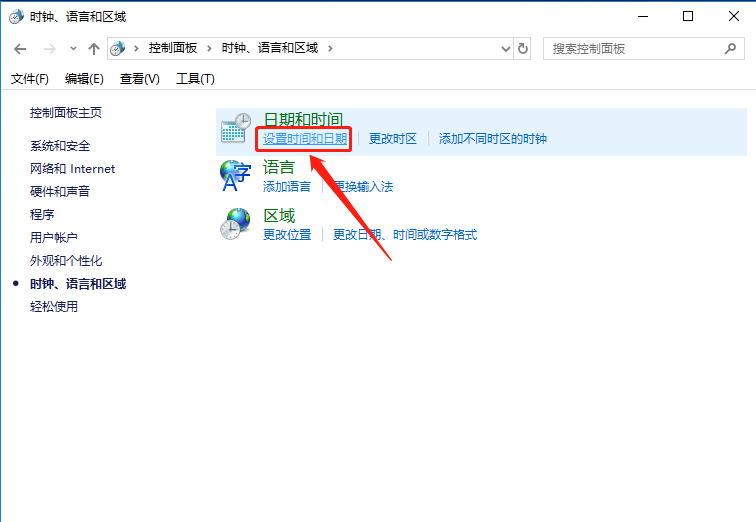Click the Back navigation arrow

tap(20, 48)
